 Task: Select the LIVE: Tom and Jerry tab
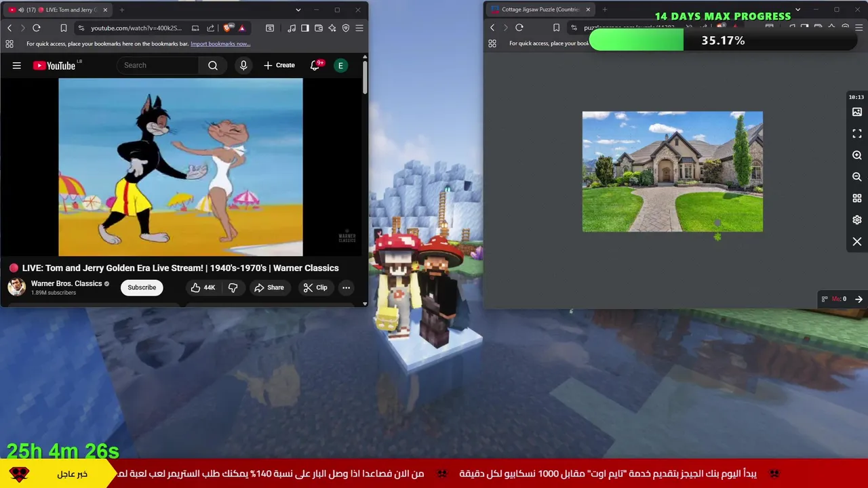60,10
